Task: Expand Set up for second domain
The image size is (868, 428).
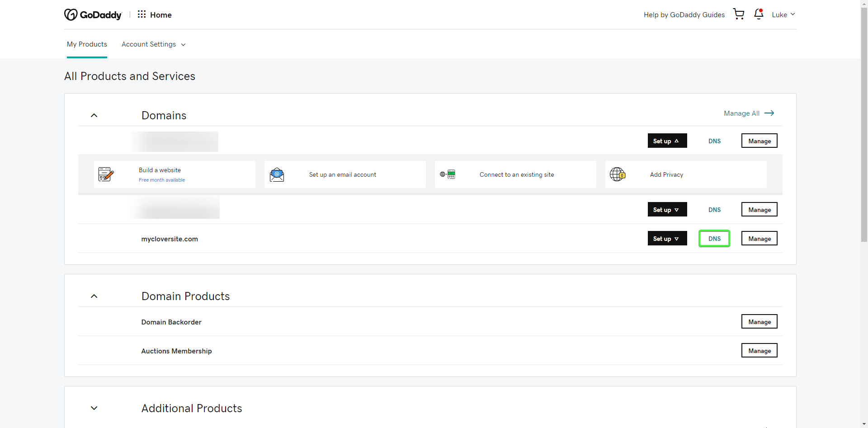Action: (667, 209)
